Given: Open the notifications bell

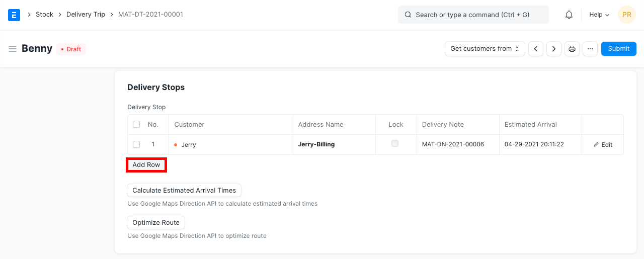Looking at the screenshot, I should pyautogui.click(x=569, y=15).
